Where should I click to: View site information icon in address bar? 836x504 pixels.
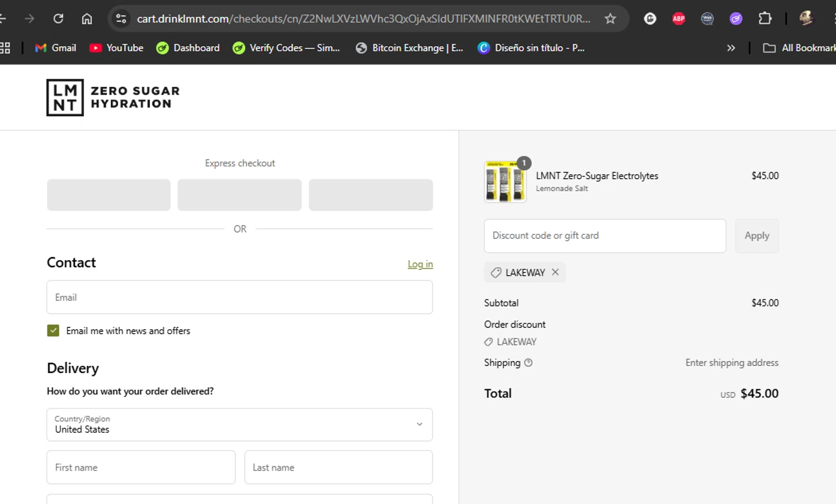121,18
